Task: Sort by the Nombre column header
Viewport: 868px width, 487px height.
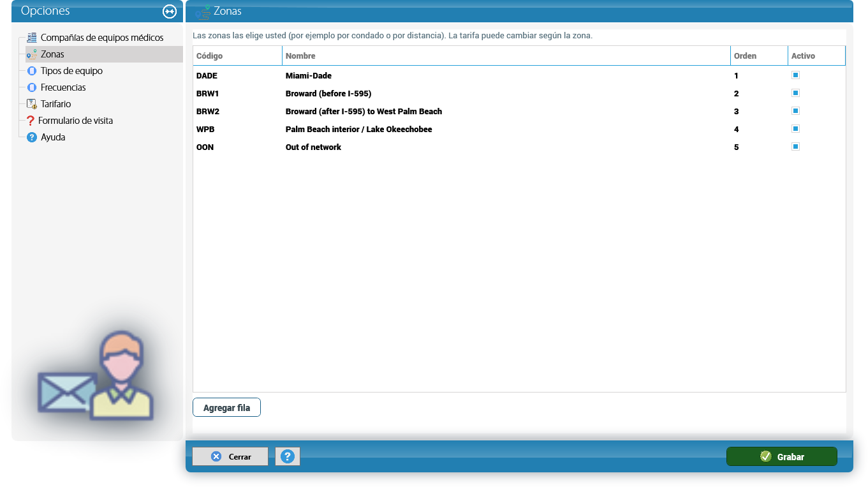Action: coord(506,56)
